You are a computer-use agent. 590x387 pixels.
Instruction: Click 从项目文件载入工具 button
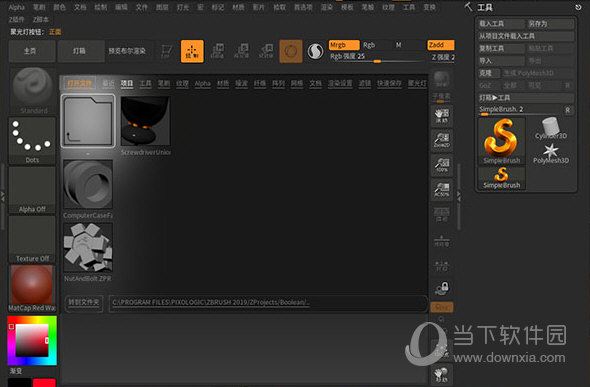click(526, 36)
